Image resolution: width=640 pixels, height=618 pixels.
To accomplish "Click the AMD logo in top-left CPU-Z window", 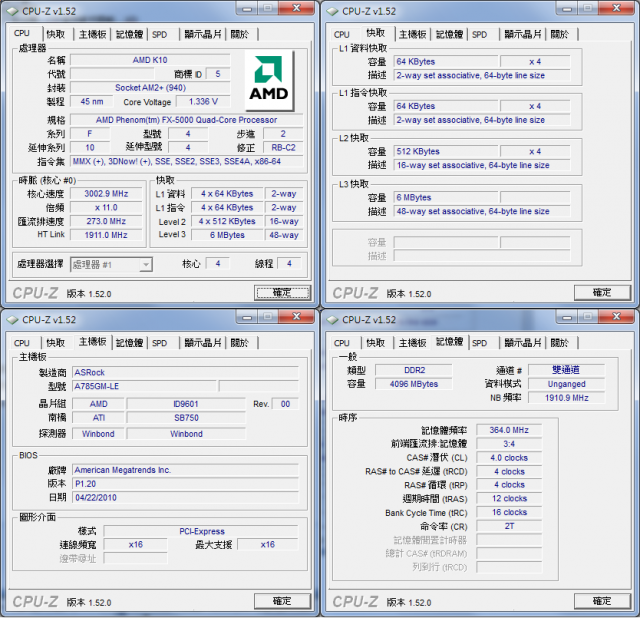I will tap(269, 80).
